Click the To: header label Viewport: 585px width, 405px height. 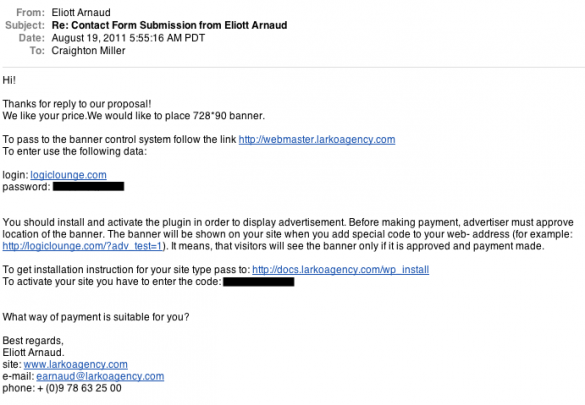coord(37,51)
